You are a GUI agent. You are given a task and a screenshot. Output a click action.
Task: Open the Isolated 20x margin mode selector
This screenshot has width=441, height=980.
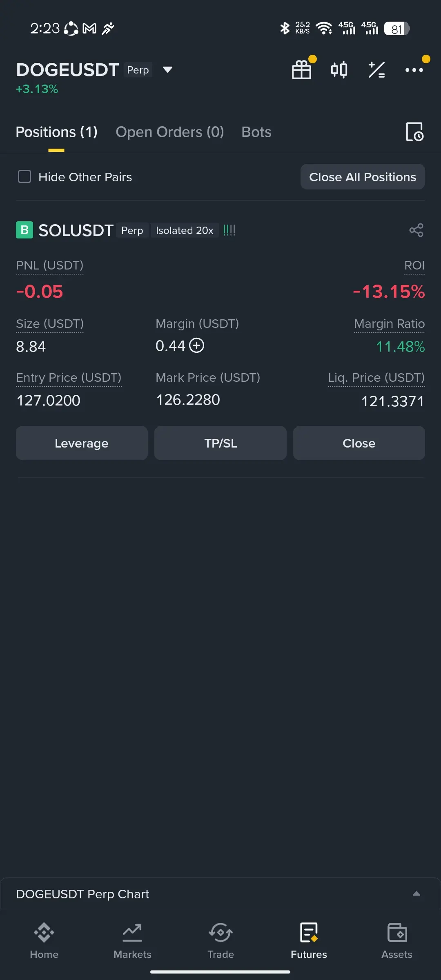point(185,230)
